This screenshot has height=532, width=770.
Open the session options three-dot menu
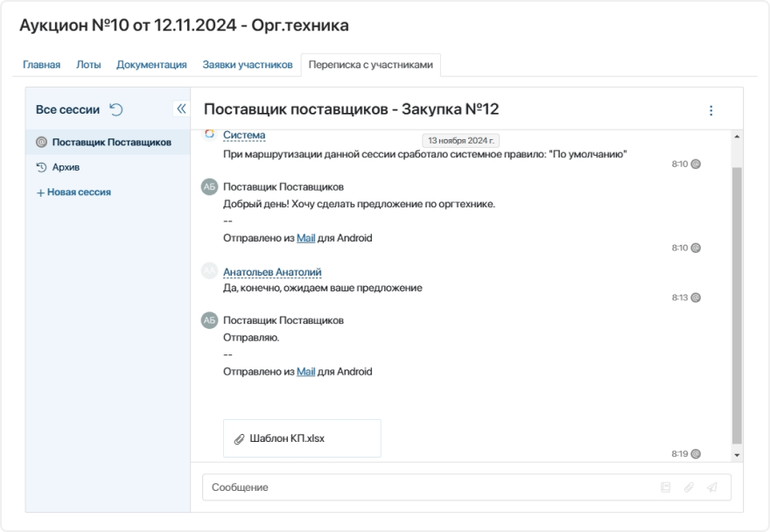pyautogui.click(x=710, y=109)
